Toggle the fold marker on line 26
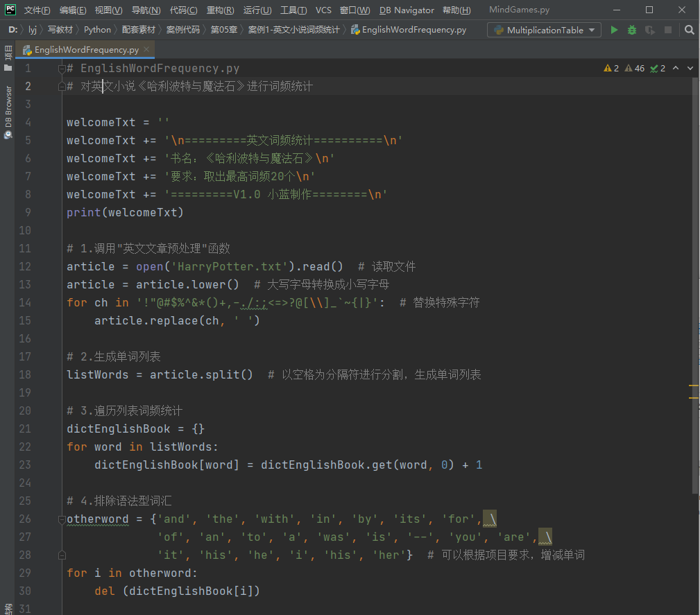Screen dimensions: 700x615 coord(62,519)
